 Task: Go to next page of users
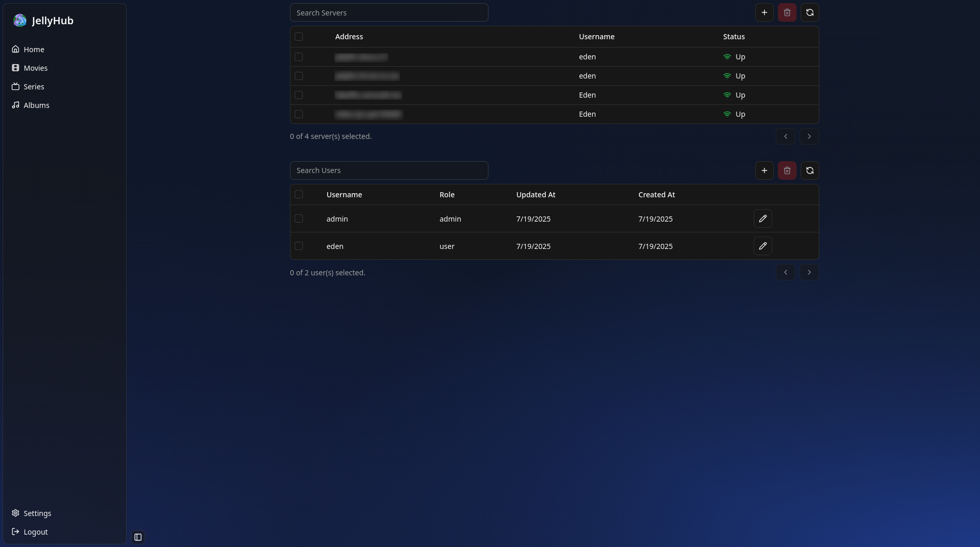pos(809,272)
